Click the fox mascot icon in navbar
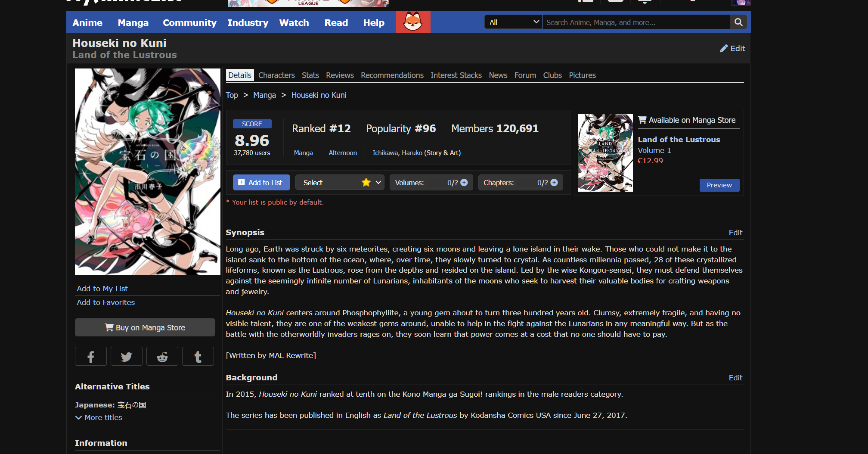This screenshot has height=454, width=868. pyautogui.click(x=413, y=22)
